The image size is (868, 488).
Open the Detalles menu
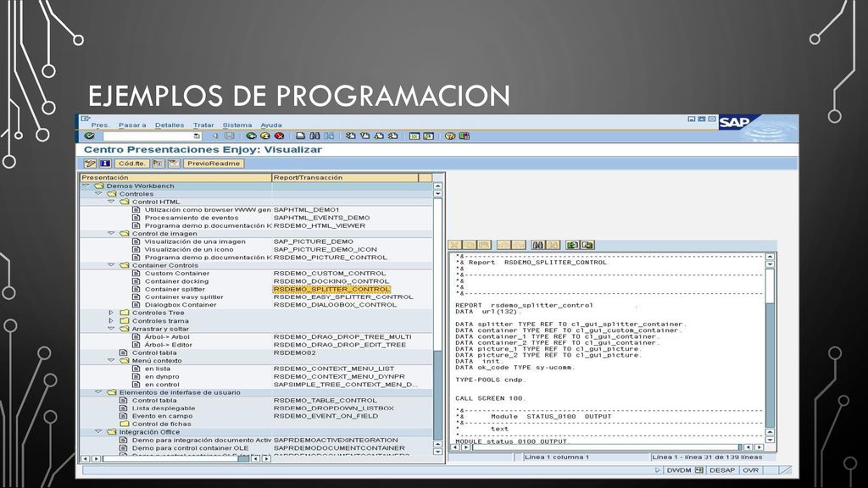170,125
